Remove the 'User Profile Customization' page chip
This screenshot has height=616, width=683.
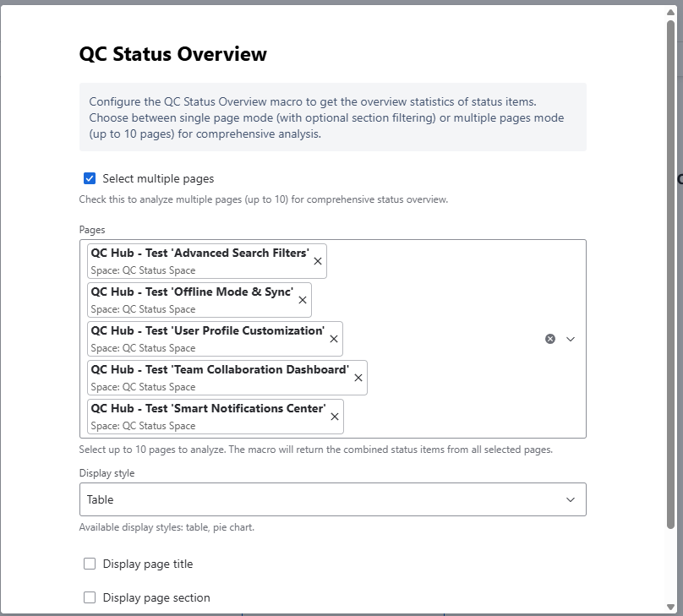[333, 339]
